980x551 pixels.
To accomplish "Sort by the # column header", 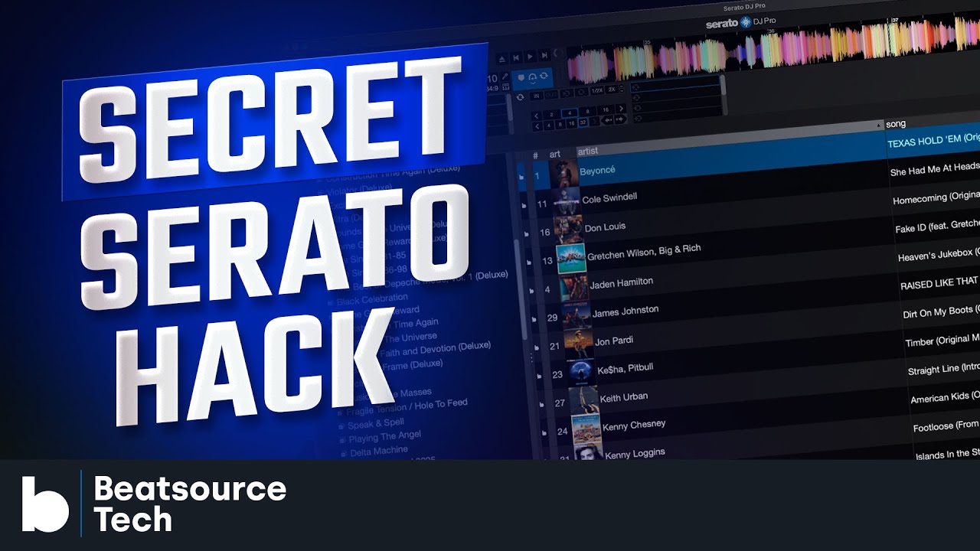I will click(x=535, y=154).
